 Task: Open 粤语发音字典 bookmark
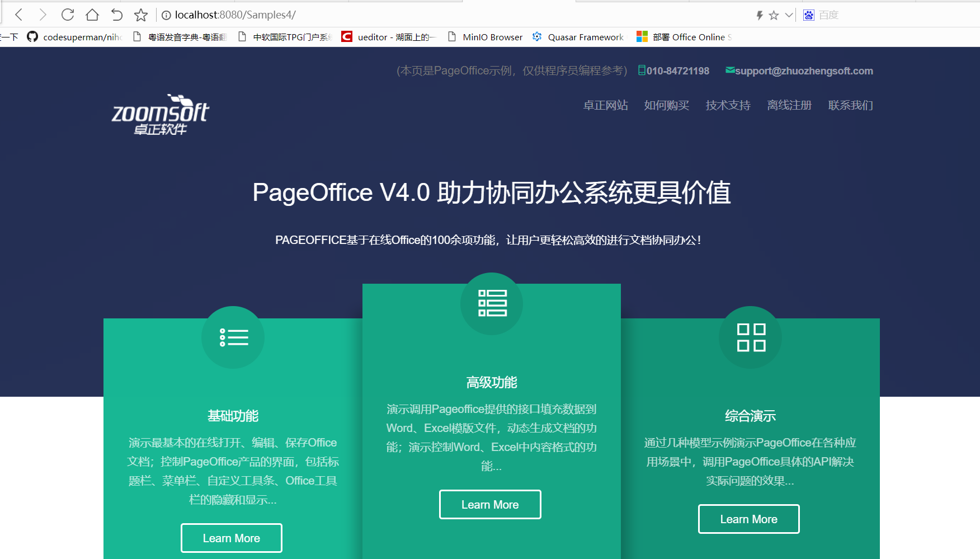(x=180, y=37)
